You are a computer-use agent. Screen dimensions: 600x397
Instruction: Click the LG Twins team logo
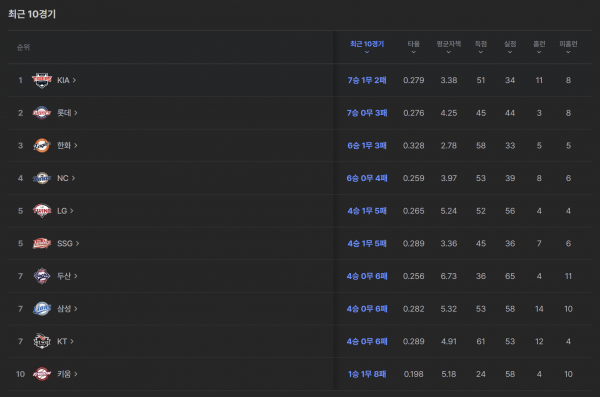click(x=42, y=211)
